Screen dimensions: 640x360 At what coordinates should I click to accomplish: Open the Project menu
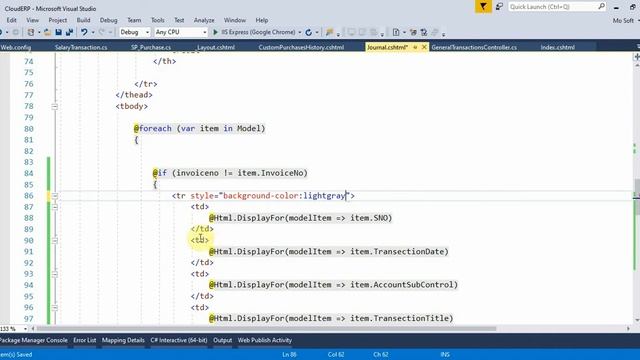(x=58, y=20)
